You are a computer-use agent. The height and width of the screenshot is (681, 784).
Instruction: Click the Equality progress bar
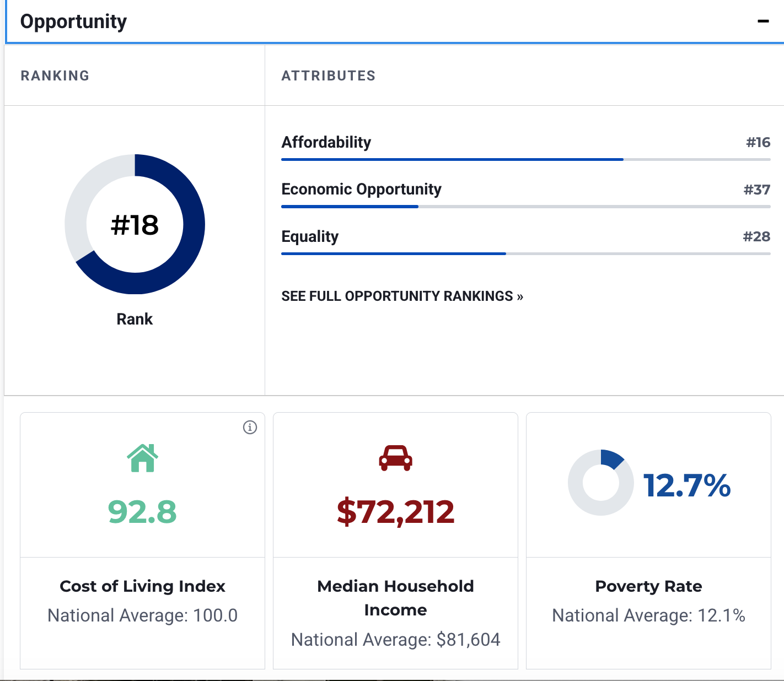(x=526, y=253)
